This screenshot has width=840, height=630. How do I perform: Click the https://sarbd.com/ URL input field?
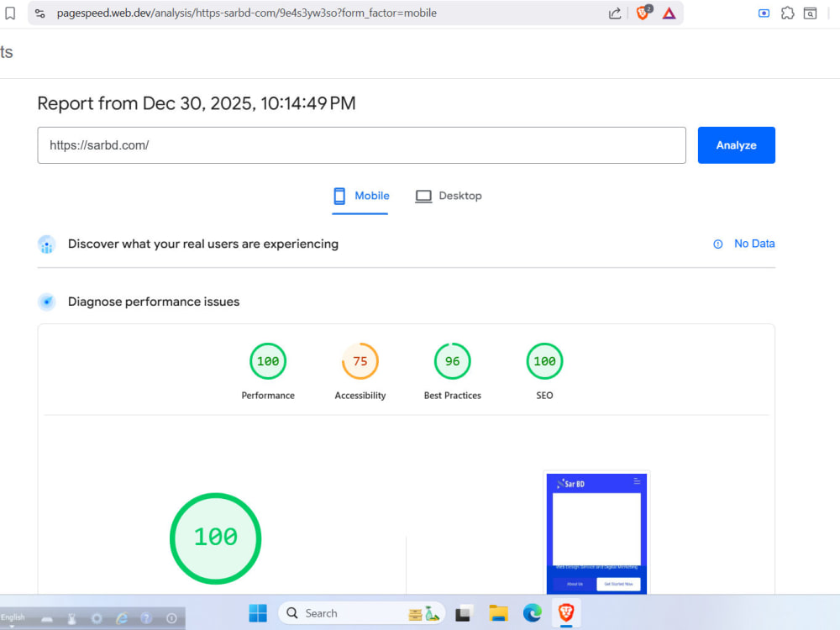tap(361, 145)
